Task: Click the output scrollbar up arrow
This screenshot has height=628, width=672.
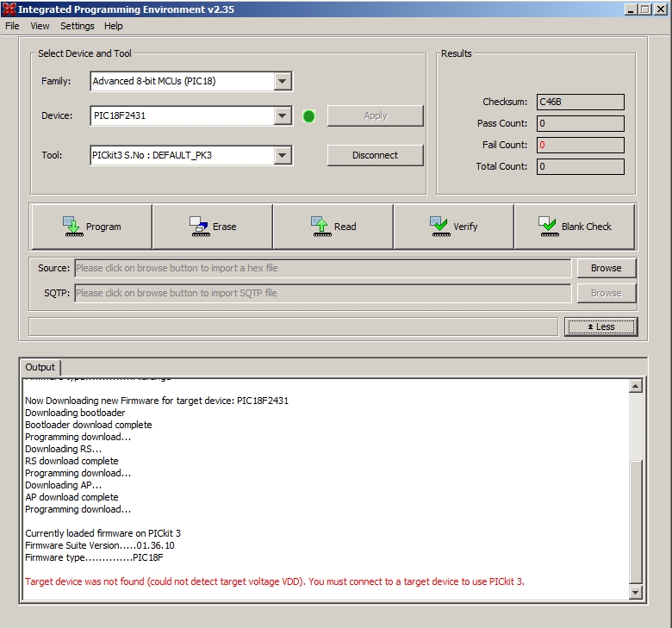Action: tap(635, 386)
